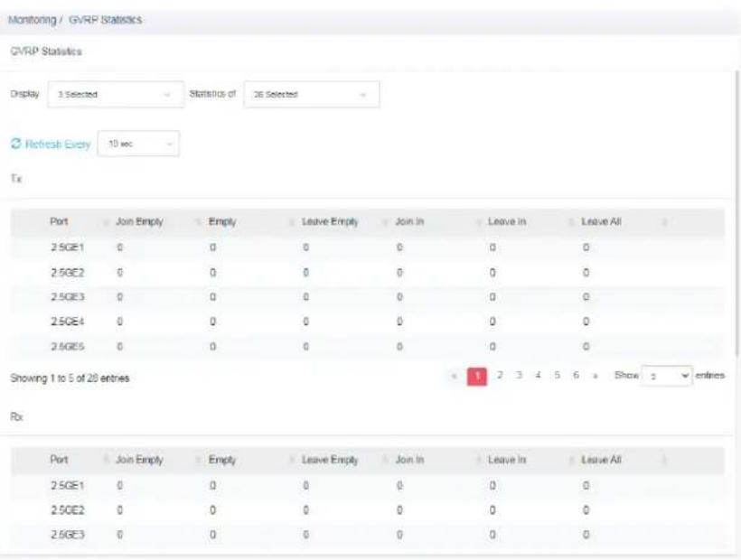This screenshot has width=741, height=560.
Task: Select 2.5GE2 row in Rx table
Action: click(x=367, y=510)
